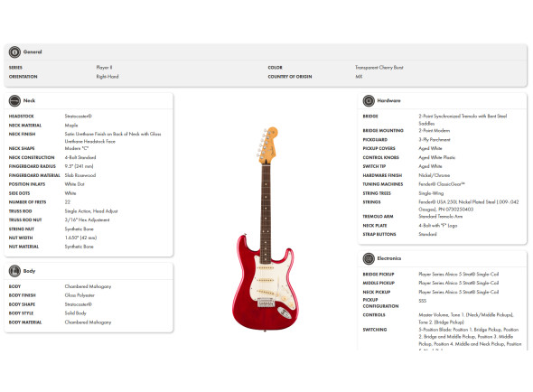Click the HEADSTOCK label in Neck
This screenshot has width=533, height=392.
pos(22,117)
